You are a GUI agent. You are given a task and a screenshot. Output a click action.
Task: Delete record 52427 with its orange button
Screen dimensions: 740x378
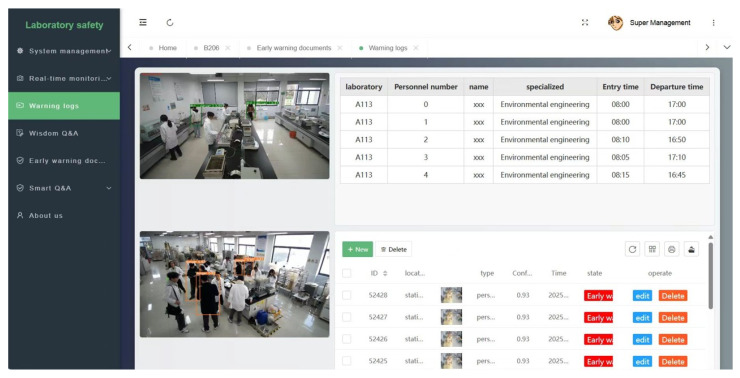tap(673, 318)
